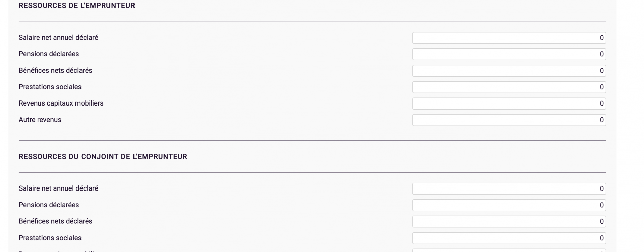Click the Revenus capitaux mobiliers input for emprunteur
The image size is (644, 252).
[509, 104]
